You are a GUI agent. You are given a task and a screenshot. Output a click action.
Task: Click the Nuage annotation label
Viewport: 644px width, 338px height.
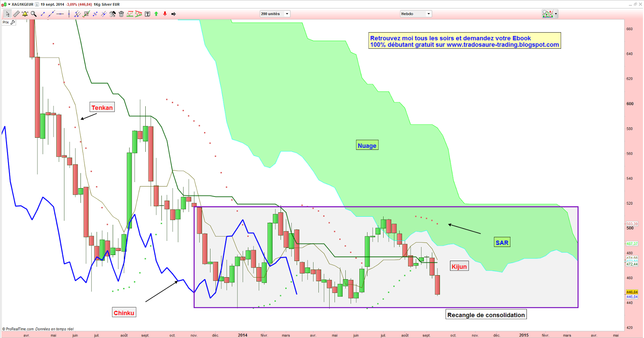[x=367, y=145]
